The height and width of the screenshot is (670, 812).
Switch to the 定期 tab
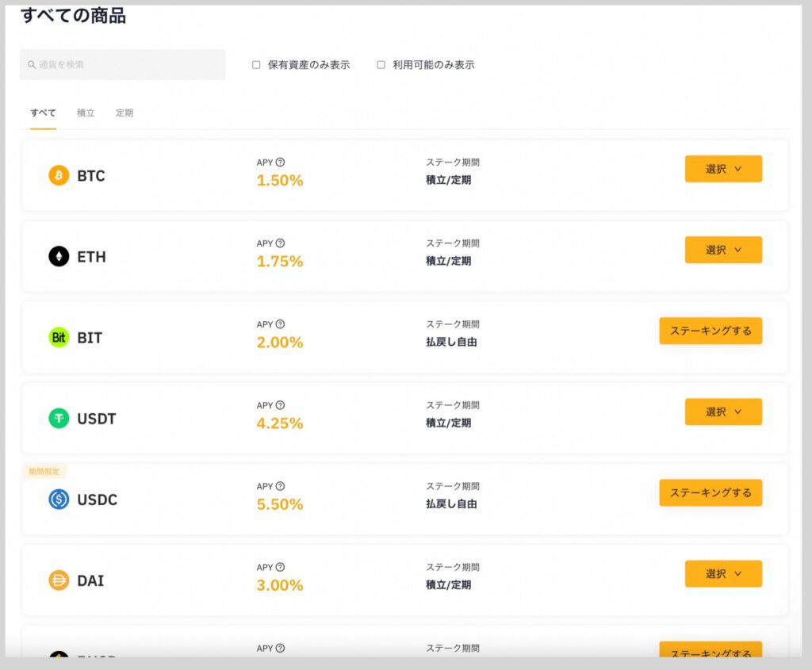(124, 113)
